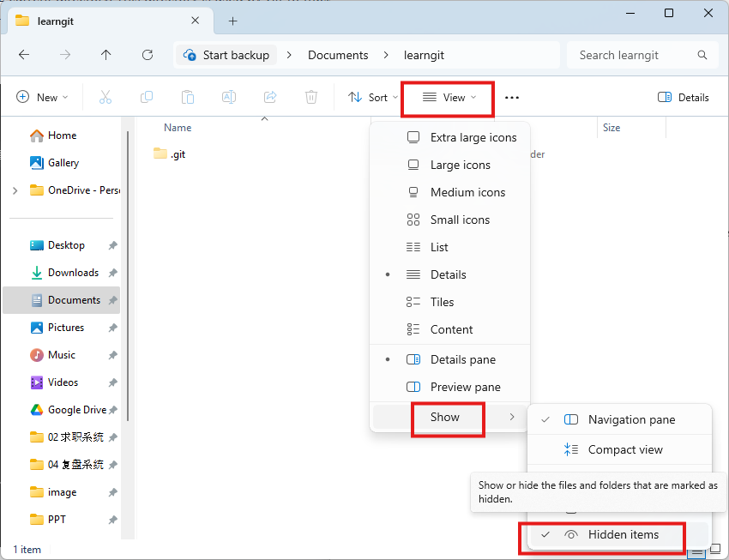729x560 pixels.
Task: Open the New dropdown button
Action: [x=43, y=98]
